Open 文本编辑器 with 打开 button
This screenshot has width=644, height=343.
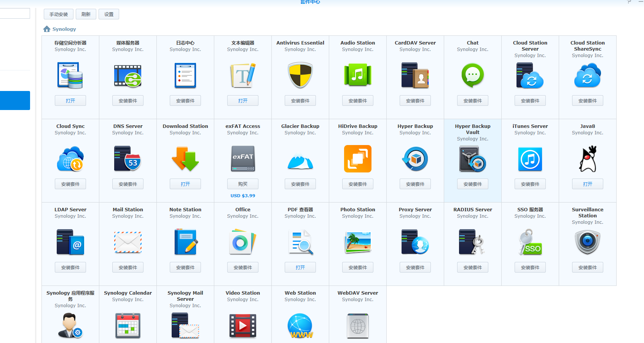coord(243,101)
